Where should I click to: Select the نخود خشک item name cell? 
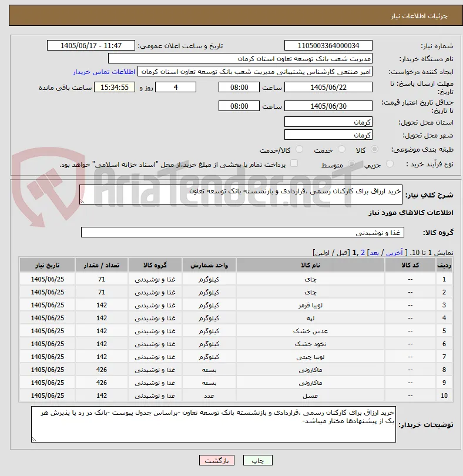[310, 344]
